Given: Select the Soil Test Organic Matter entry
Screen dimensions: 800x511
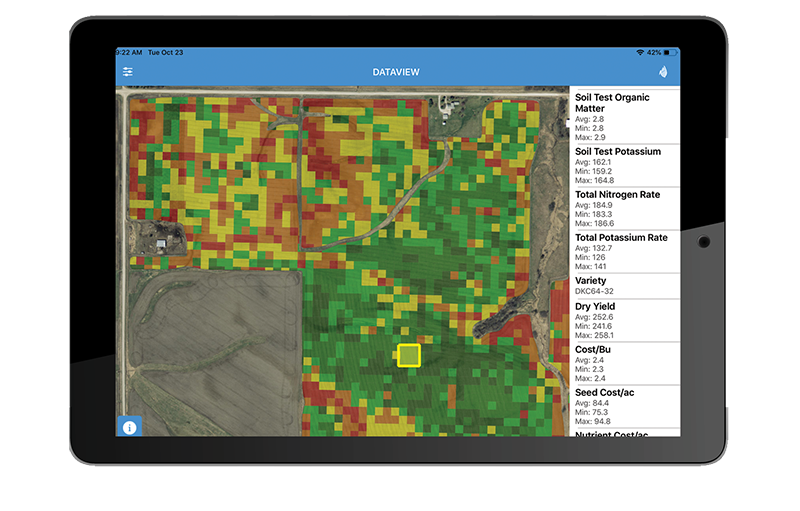Looking at the screenshot, I should pos(624,116).
